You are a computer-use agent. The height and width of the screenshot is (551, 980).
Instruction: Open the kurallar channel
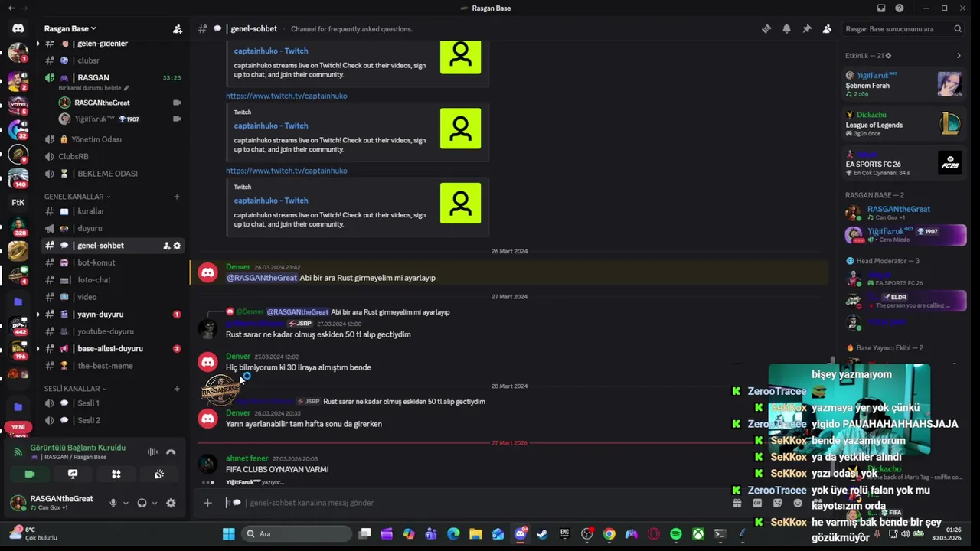(113, 211)
